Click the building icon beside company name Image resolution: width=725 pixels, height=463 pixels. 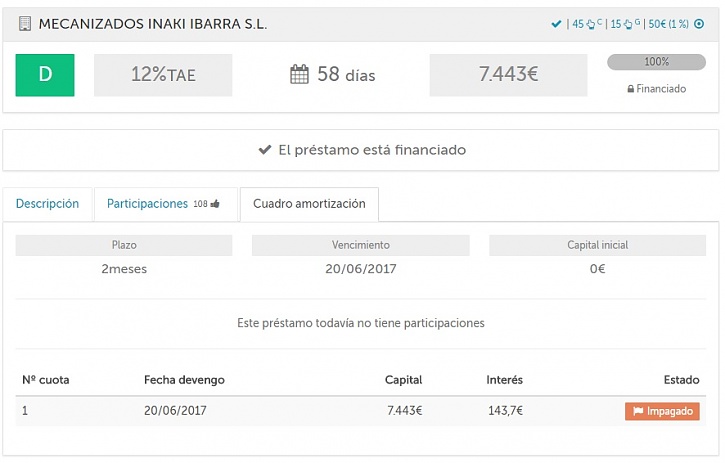click(25, 23)
